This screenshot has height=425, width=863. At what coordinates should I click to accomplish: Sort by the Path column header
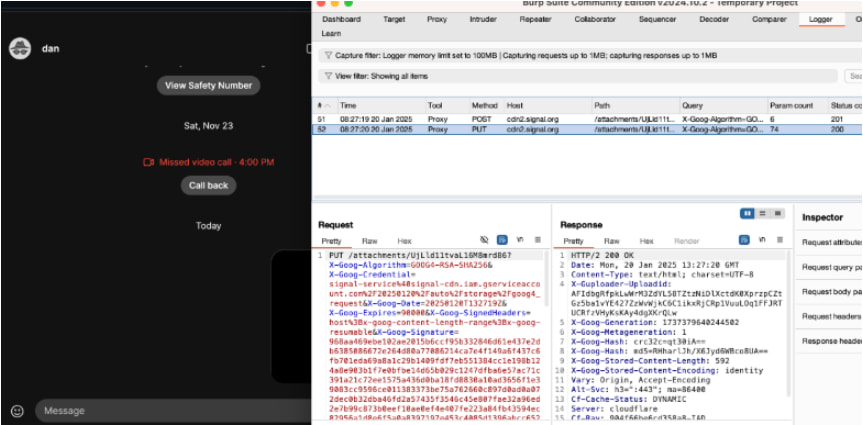tap(635, 105)
